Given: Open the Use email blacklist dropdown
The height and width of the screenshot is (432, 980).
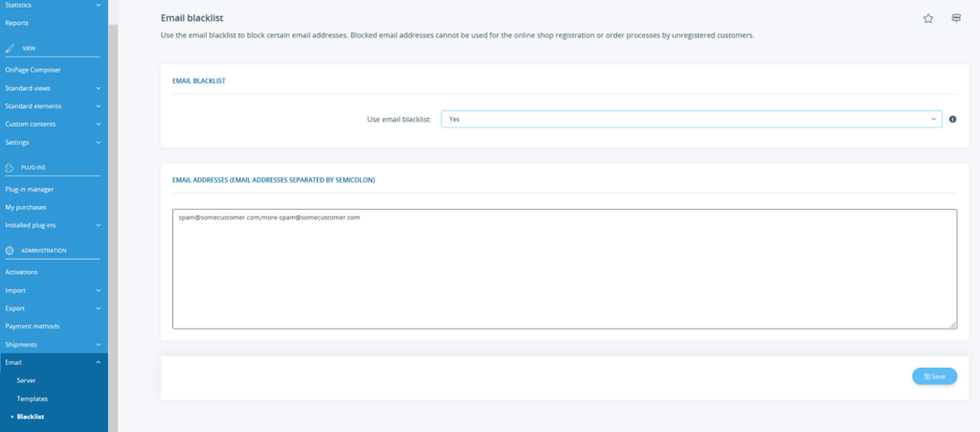Looking at the screenshot, I should click(691, 119).
